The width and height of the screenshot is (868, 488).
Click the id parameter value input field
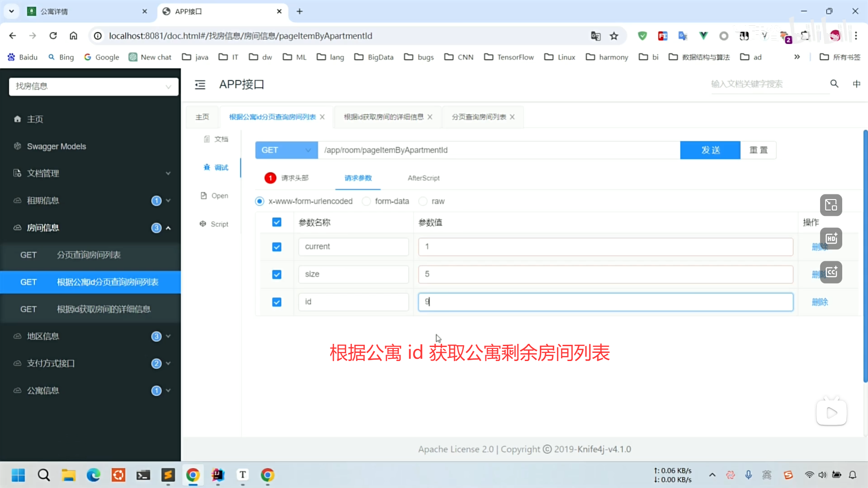click(605, 302)
